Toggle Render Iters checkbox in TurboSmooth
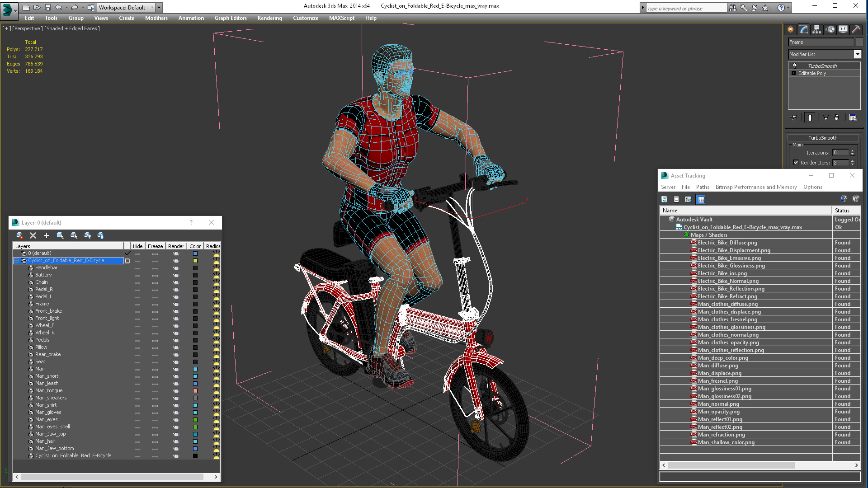The image size is (868, 488). coord(796,163)
